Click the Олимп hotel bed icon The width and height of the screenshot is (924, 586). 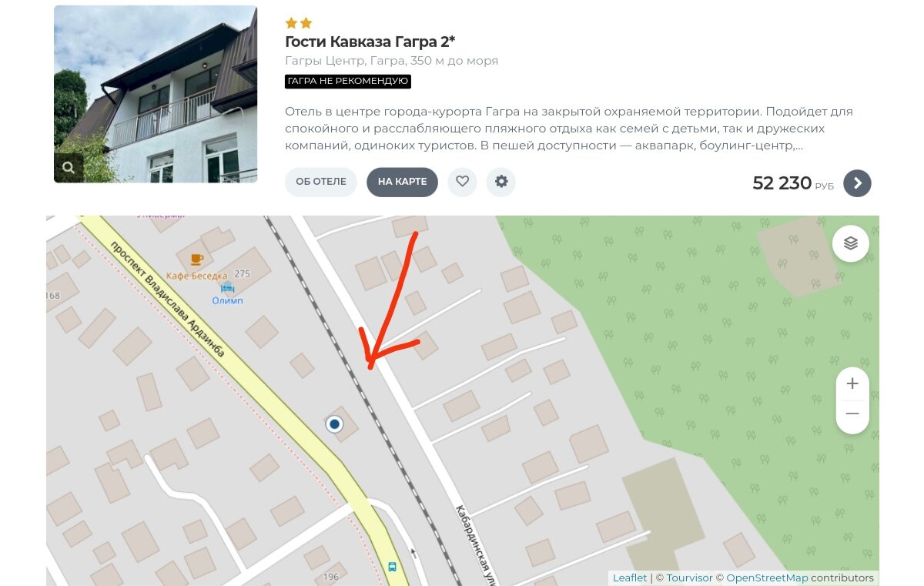227,287
